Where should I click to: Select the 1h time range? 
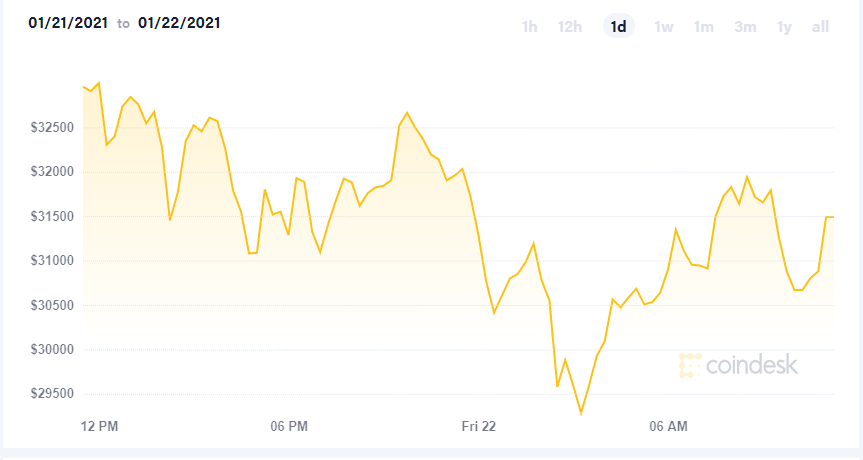(x=529, y=26)
